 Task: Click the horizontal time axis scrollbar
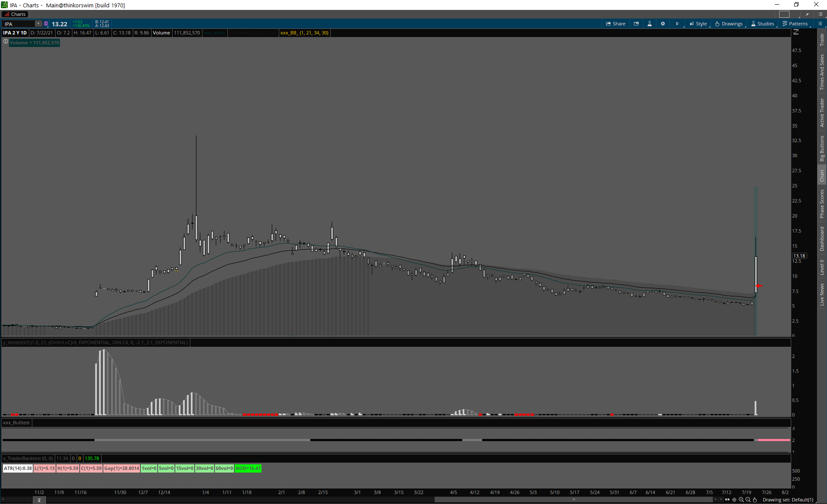point(573,500)
